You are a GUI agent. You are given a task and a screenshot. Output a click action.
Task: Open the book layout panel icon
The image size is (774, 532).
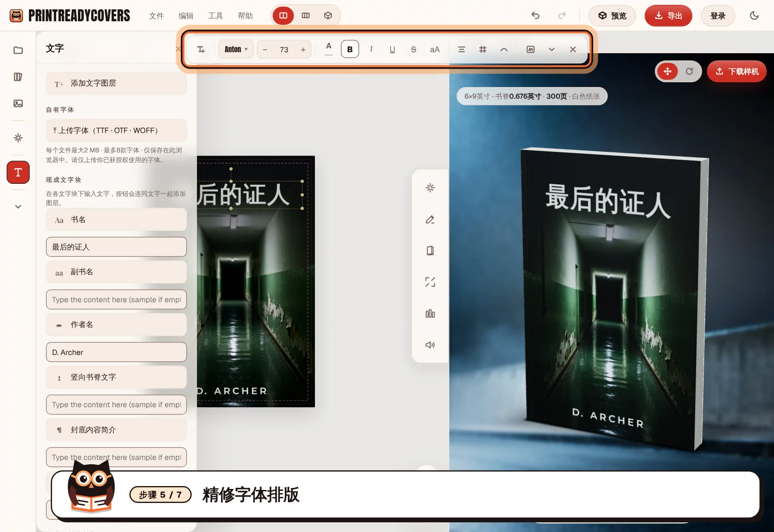(x=18, y=77)
